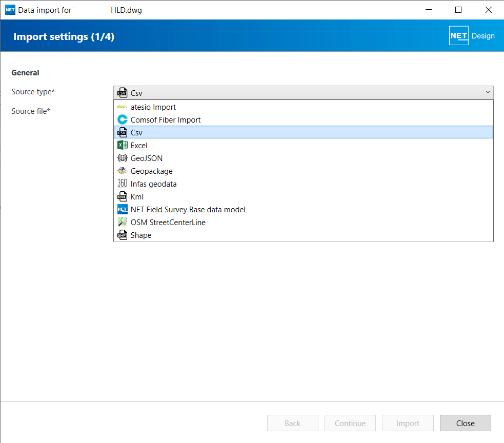Collapse the Source type dropdown arrow
This screenshot has height=443, width=504.
coord(487,92)
